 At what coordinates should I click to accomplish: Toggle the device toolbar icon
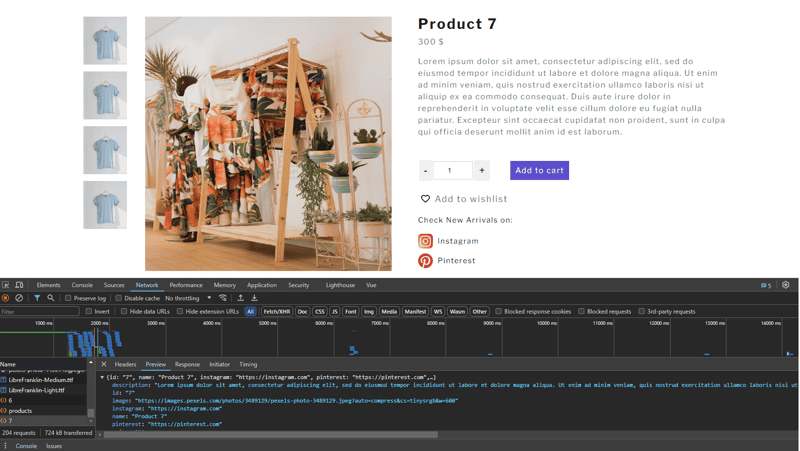(x=19, y=285)
